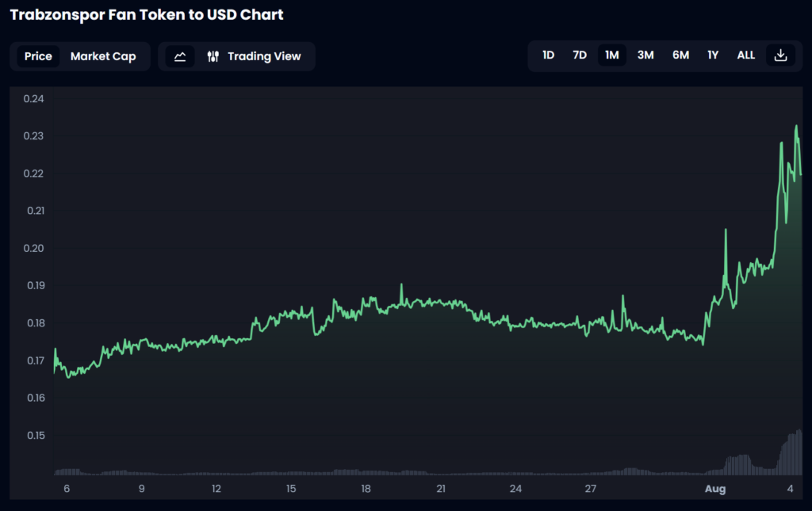Switch to the Price tab
This screenshot has height=511, width=812.
pos(38,56)
